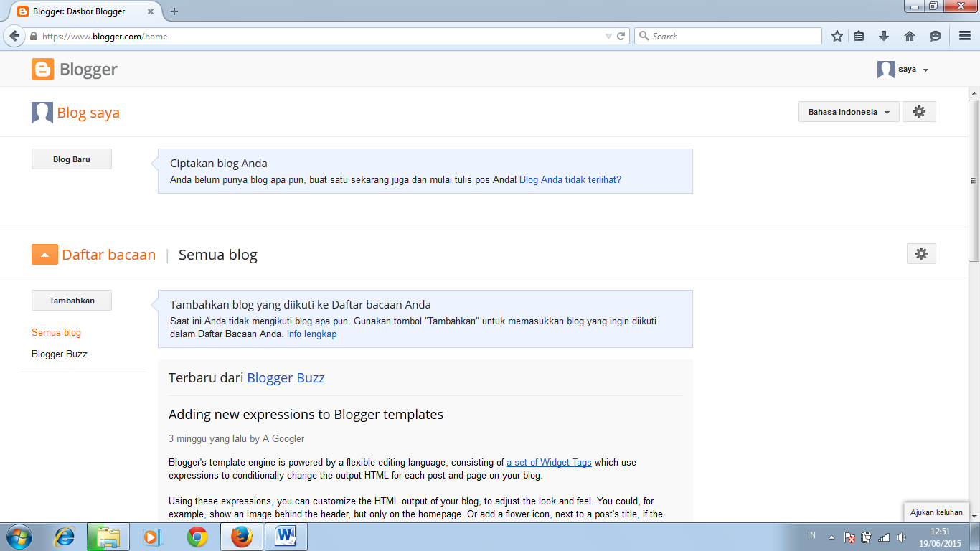980x551 pixels.
Task: Open the Firefox hamburger menu
Action: click(964, 36)
